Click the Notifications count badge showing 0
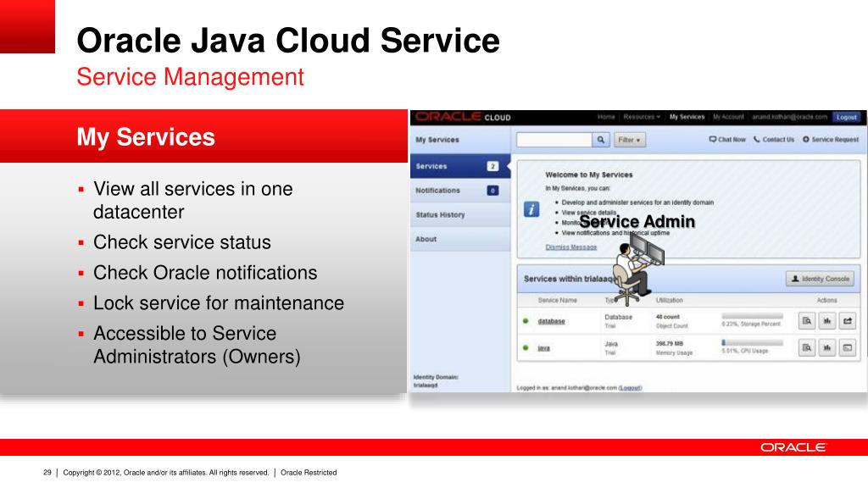 pyautogui.click(x=492, y=191)
